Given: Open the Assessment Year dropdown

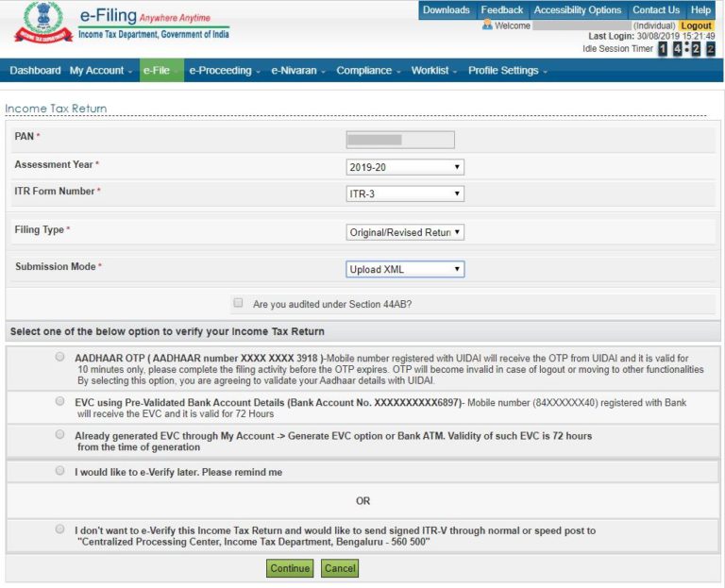Looking at the screenshot, I should click(405, 167).
